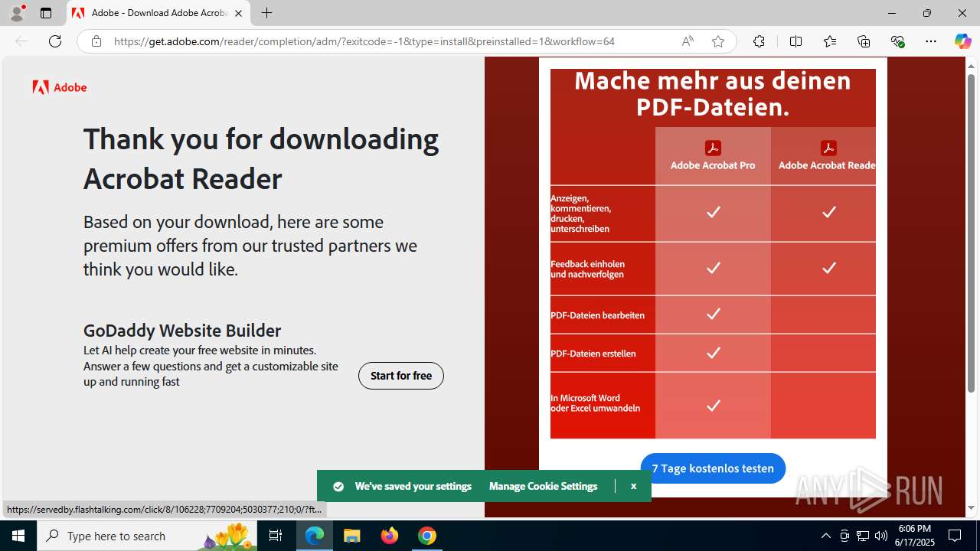Open the tab actions menu icon
The height and width of the screenshot is (551, 980).
point(46,13)
